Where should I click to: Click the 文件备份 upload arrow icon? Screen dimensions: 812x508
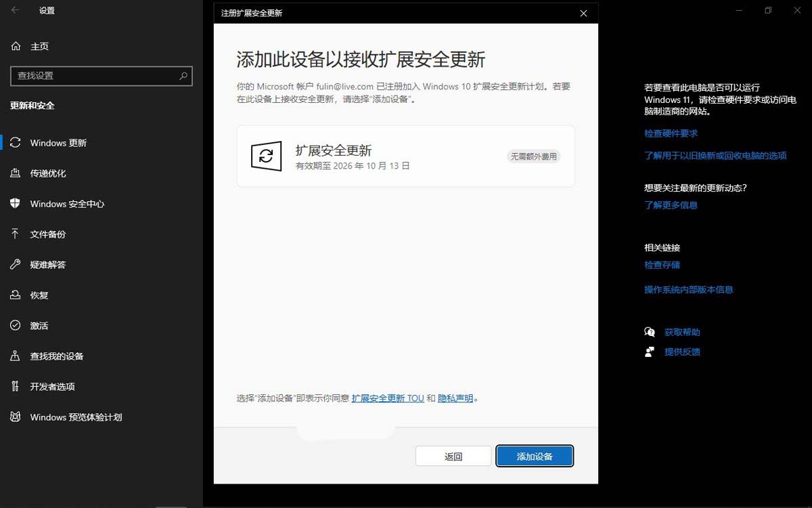pos(16,234)
